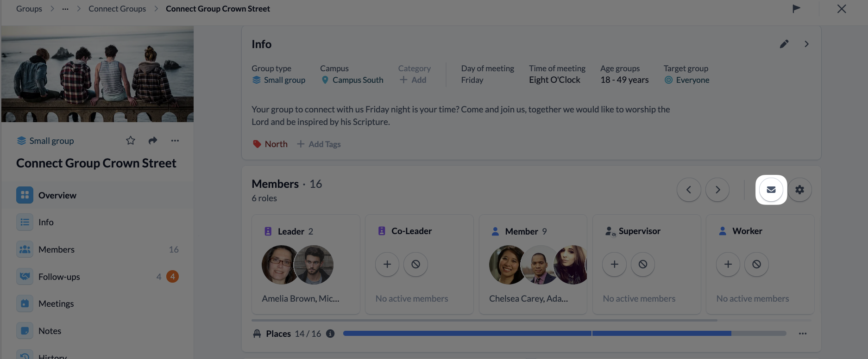Click the envelope email members icon
Image resolution: width=868 pixels, height=359 pixels.
click(771, 190)
